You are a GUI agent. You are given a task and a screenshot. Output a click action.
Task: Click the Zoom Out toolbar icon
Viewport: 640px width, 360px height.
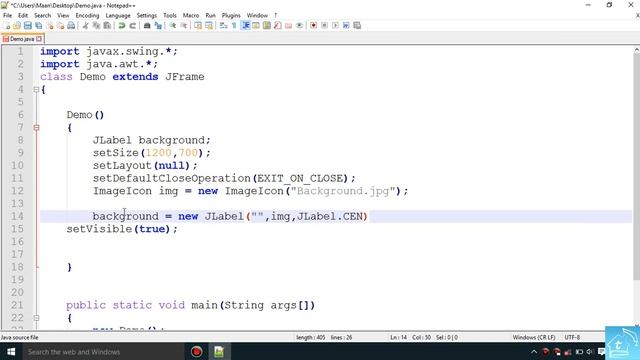pyautogui.click(x=184, y=25)
